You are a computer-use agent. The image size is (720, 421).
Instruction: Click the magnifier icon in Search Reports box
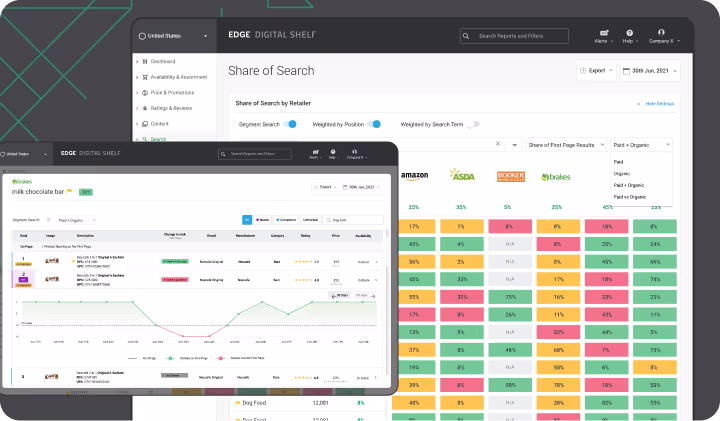[x=466, y=36]
